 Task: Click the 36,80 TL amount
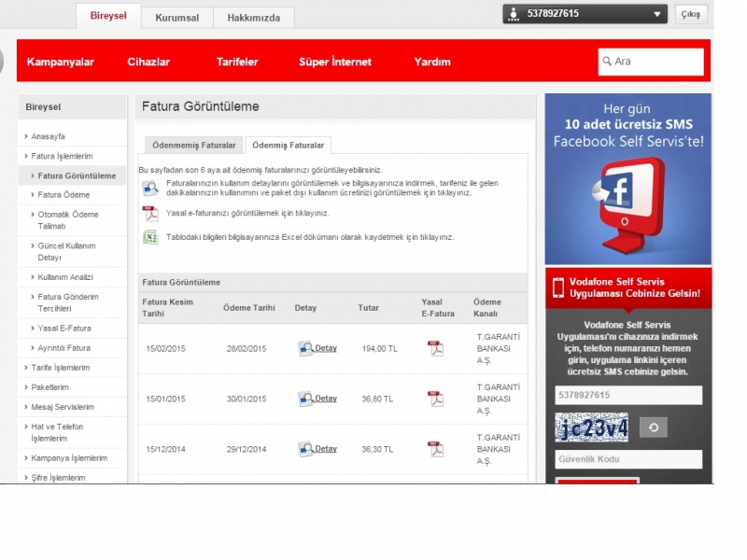377,399
